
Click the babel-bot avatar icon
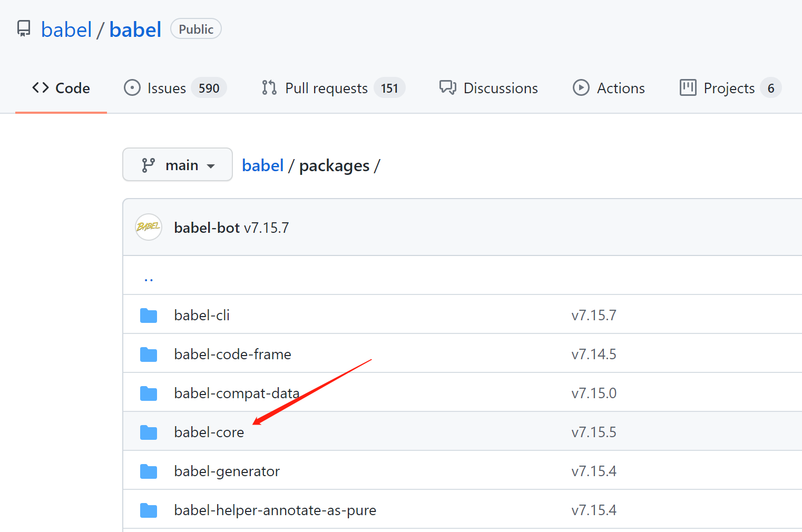coord(149,227)
